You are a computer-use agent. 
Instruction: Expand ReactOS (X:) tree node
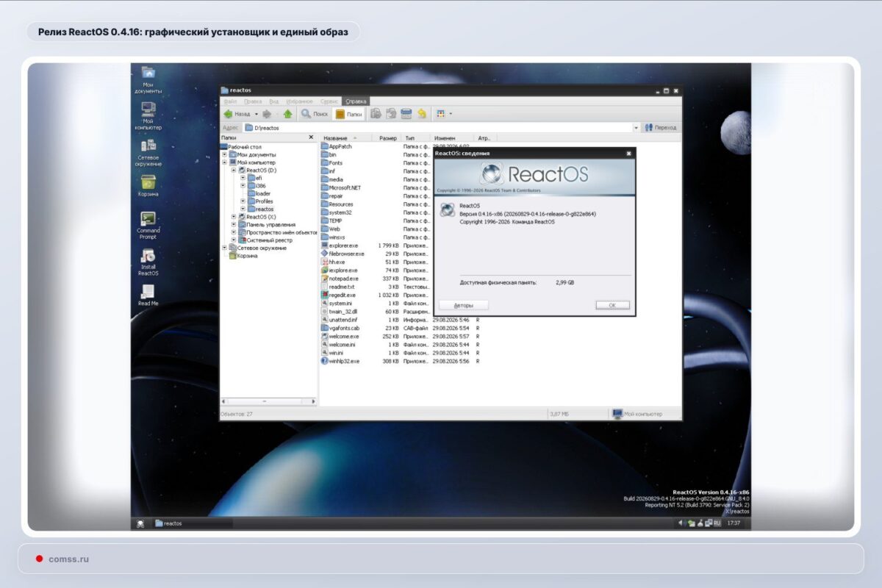234,217
